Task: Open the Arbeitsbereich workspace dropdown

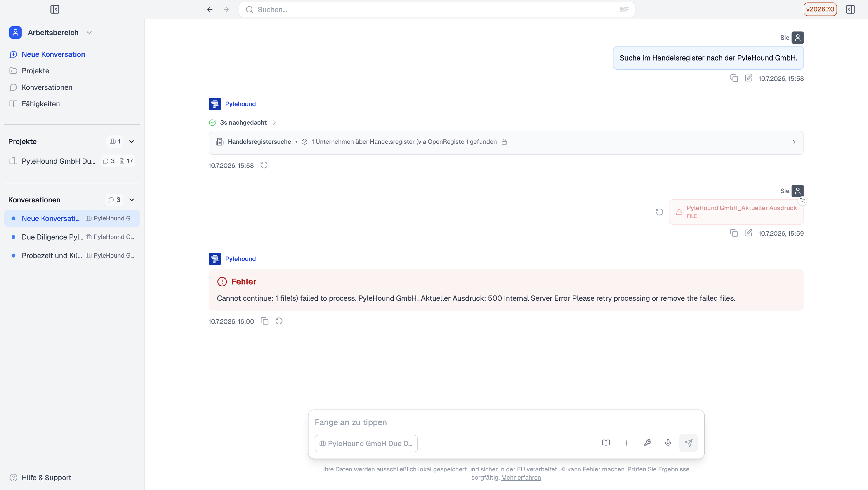Action: click(x=51, y=33)
